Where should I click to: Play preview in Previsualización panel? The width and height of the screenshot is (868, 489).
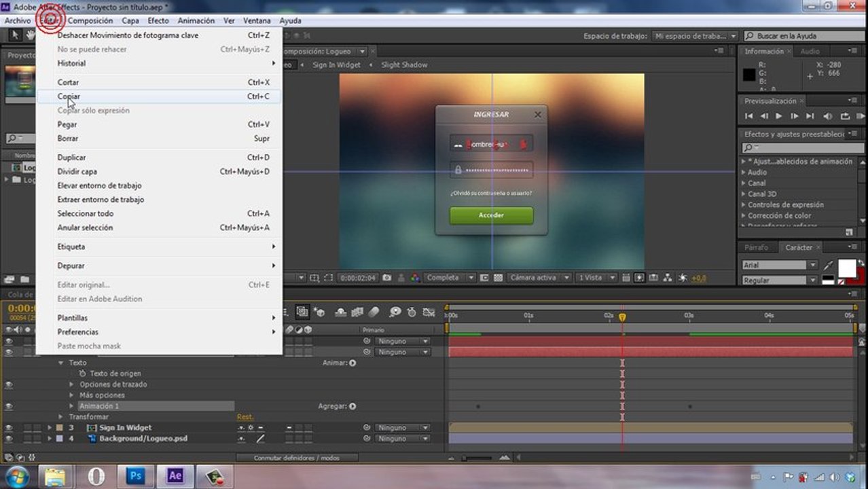pyautogui.click(x=779, y=116)
